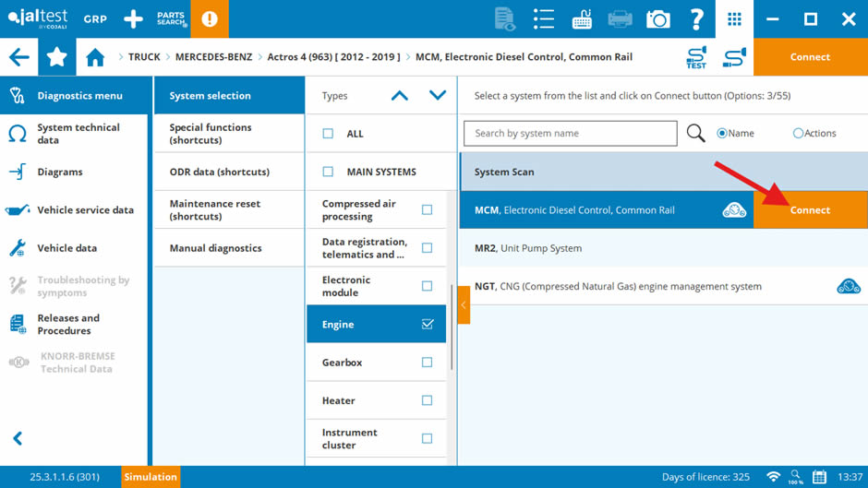This screenshot has height=488, width=868.
Task: Take a screenshot with camera icon
Action: pos(658,18)
